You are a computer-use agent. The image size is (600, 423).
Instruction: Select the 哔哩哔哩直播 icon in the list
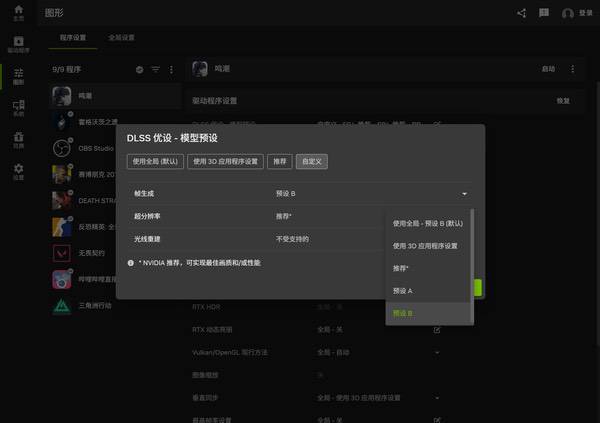tap(62, 279)
